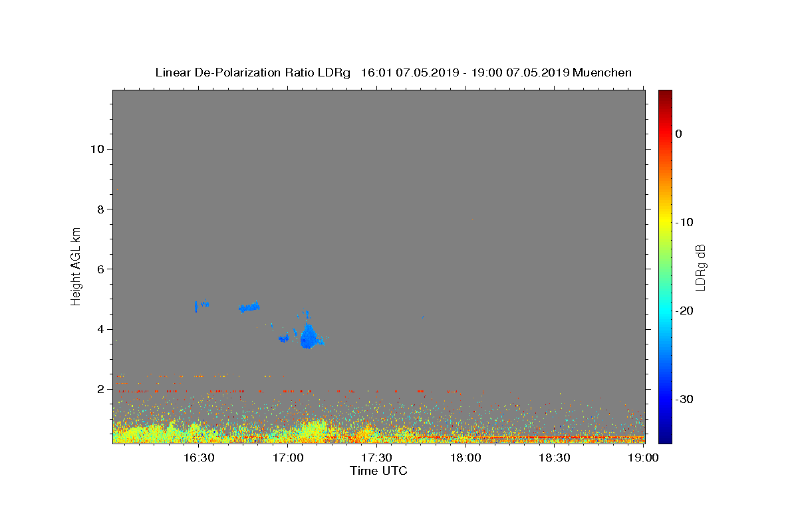The width and height of the screenshot is (798, 532).
Task: Click the colorbar value '0'
Action: pos(678,134)
